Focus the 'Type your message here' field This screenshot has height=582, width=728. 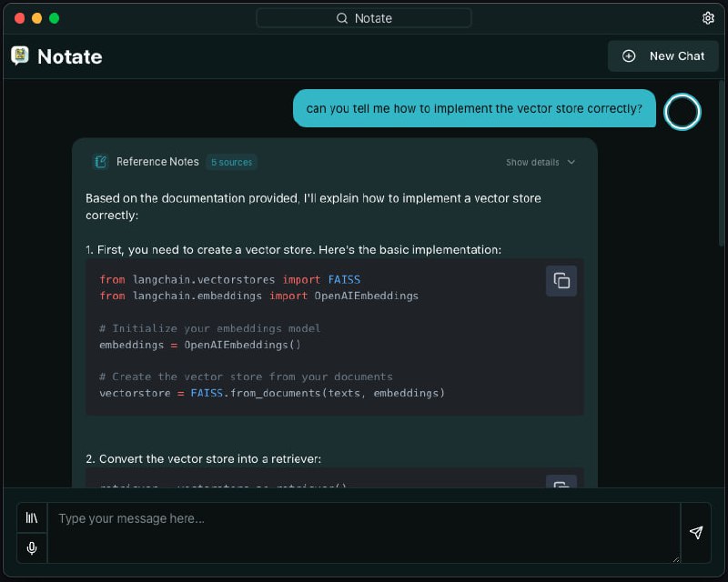point(364,533)
